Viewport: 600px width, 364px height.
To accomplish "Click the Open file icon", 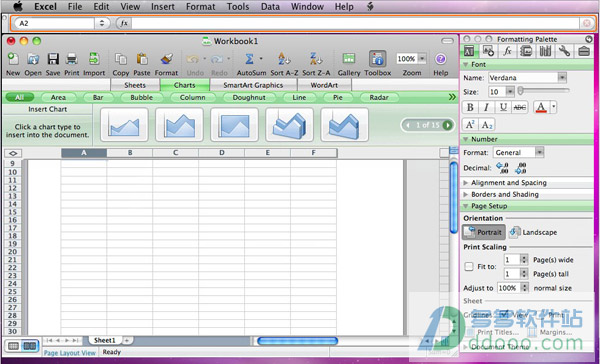I will [33, 59].
